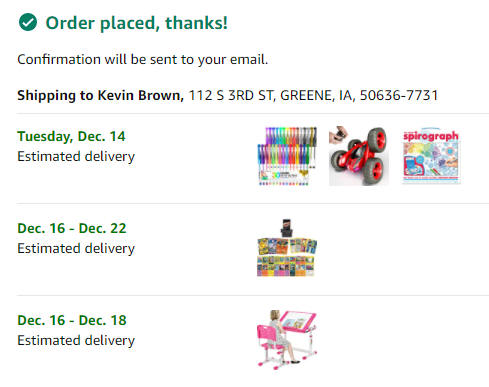Select the 'Confirmation will be sent' message text
Image resolution: width=489 pixels, height=387 pixels.
[143, 60]
